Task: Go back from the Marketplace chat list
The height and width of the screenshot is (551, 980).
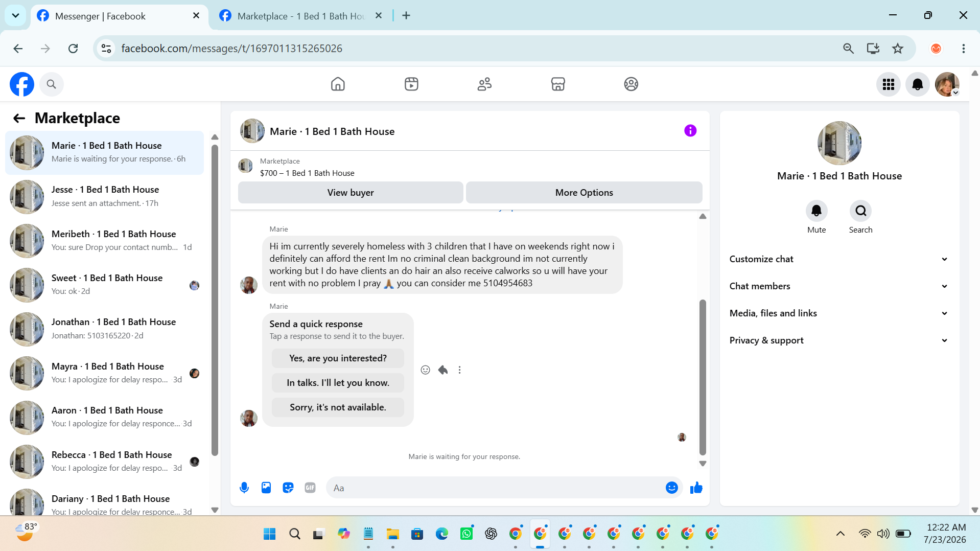Action: (19, 119)
